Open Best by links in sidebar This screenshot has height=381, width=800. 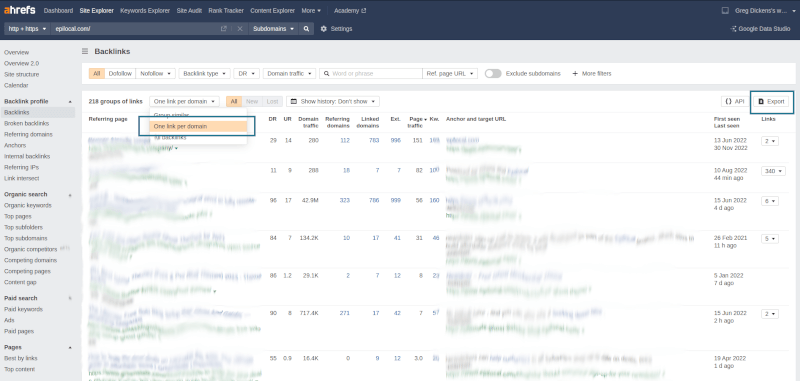coord(20,358)
